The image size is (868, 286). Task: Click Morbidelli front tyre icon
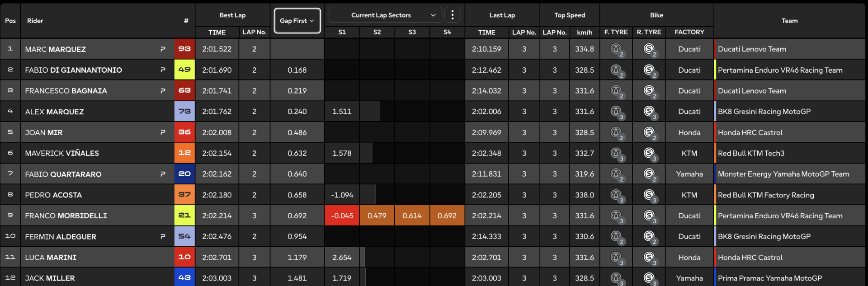617,216
